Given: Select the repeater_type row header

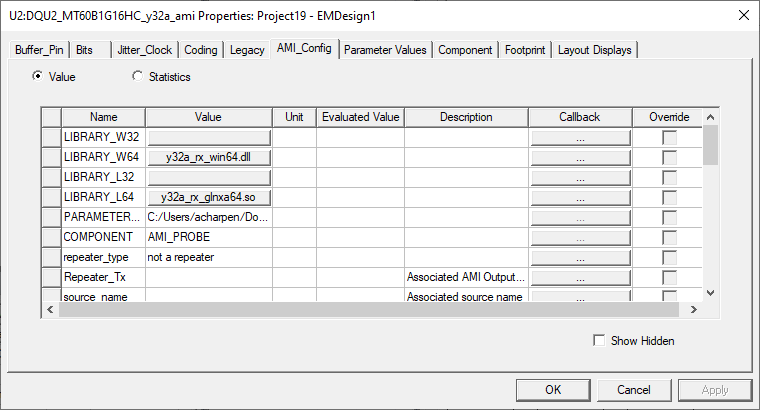Looking at the screenshot, I should (x=51, y=257).
